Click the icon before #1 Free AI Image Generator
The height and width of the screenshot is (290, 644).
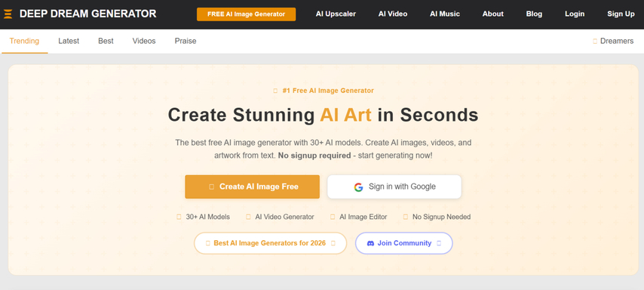(275, 91)
